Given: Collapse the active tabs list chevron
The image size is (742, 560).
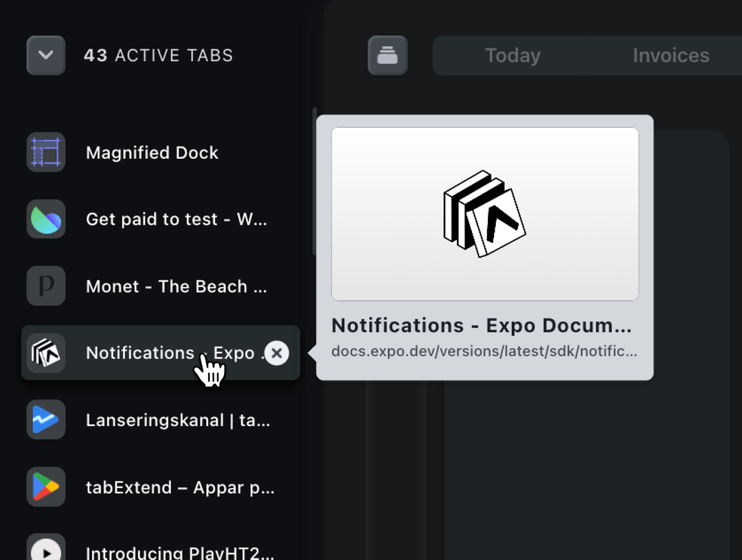Looking at the screenshot, I should coord(45,55).
